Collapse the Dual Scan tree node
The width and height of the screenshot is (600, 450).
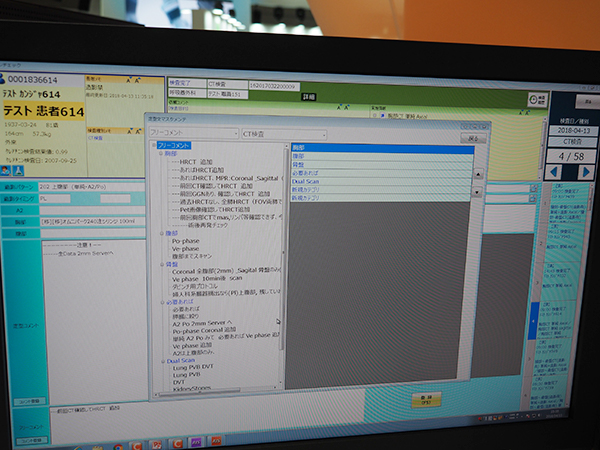(159, 360)
